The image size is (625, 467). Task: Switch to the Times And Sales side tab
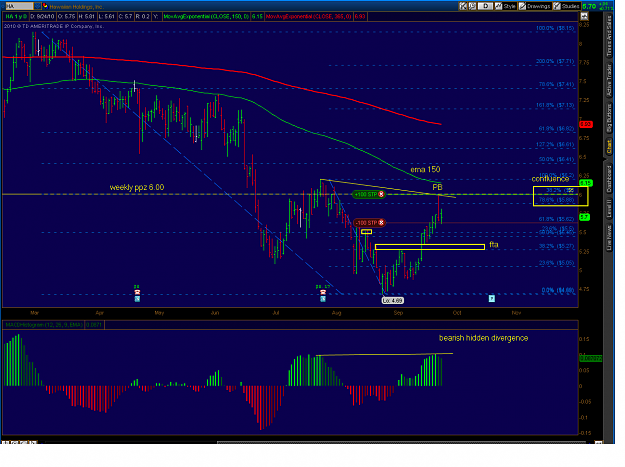click(609, 37)
